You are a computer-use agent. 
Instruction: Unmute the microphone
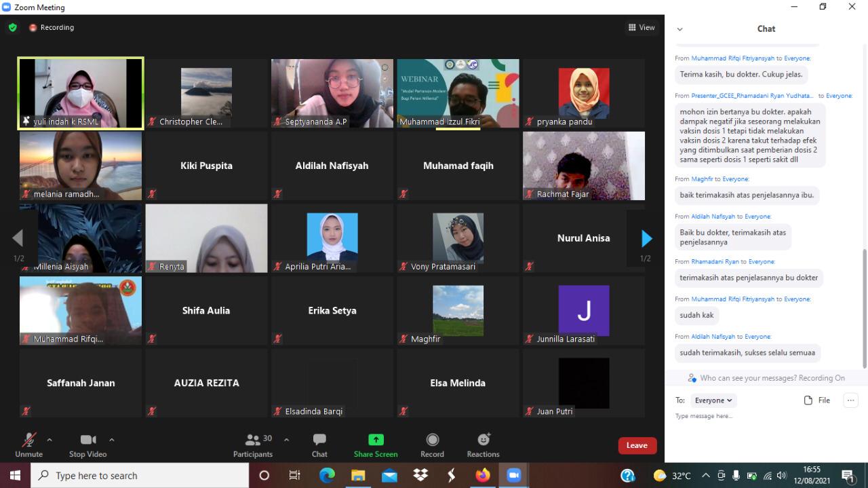[28, 440]
